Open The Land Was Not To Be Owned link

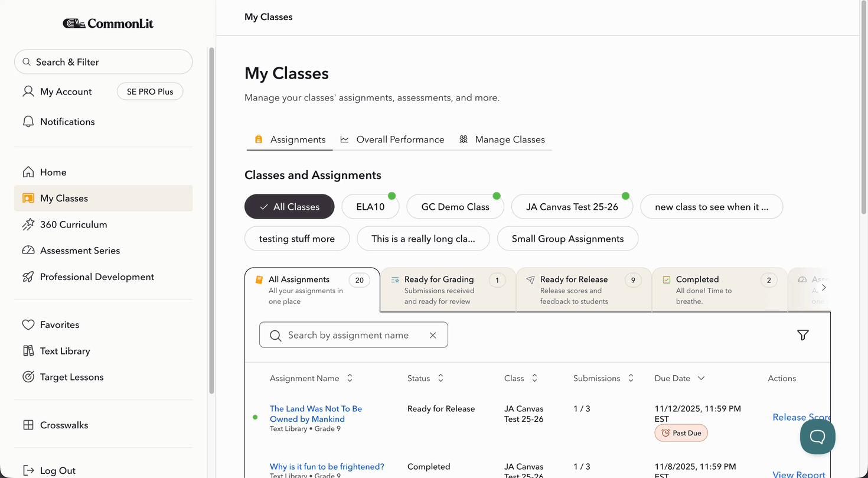(x=315, y=414)
